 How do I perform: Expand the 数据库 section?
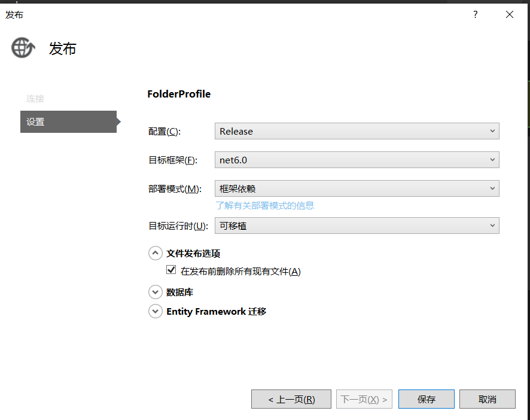tap(156, 292)
